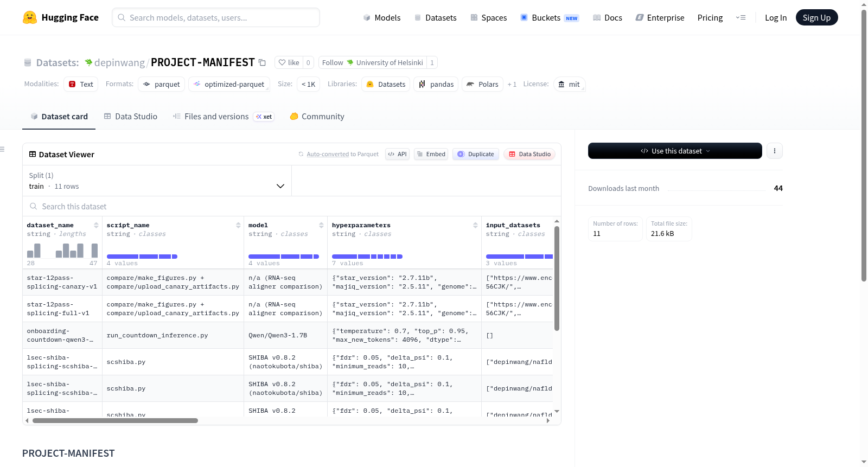The height and width of the screenshot is (467, 868).
Task: Click the Duplicate button
Action: click(476, 154)
